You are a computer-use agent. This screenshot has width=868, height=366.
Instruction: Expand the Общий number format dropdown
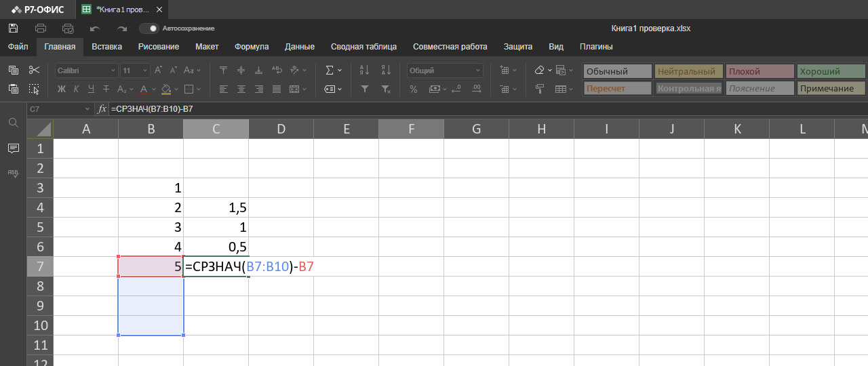pos(445,70)
